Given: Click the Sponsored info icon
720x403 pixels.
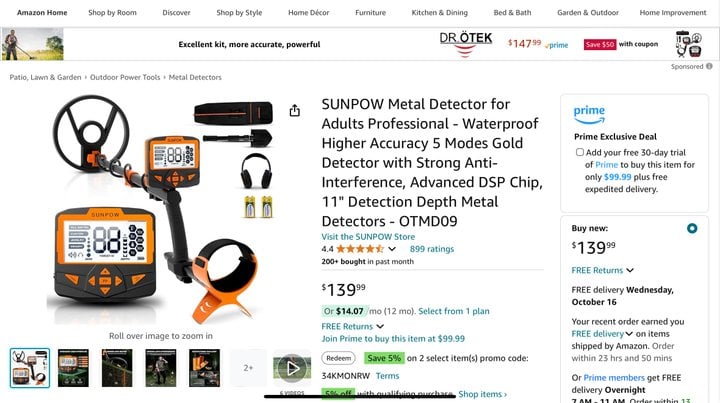Looking at the screenshot, I should click(709, 66).
